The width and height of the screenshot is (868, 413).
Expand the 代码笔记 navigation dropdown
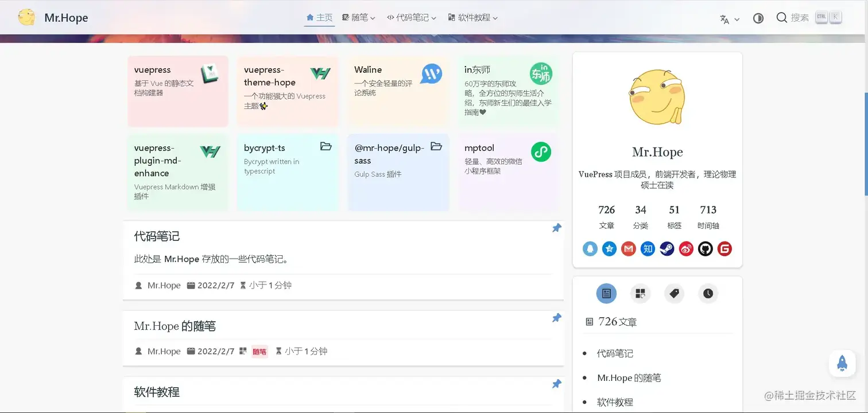(x=412, y=18)
